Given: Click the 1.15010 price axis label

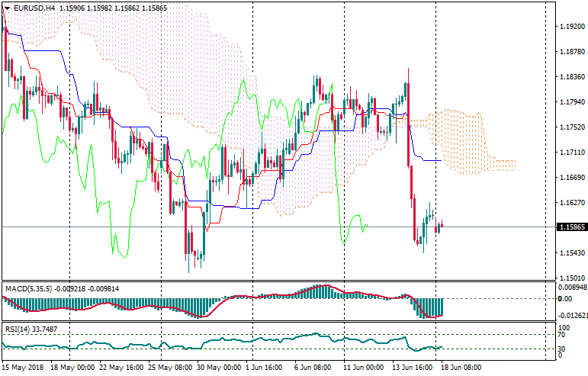Looking at the screenshot, I should click(568, 278).
